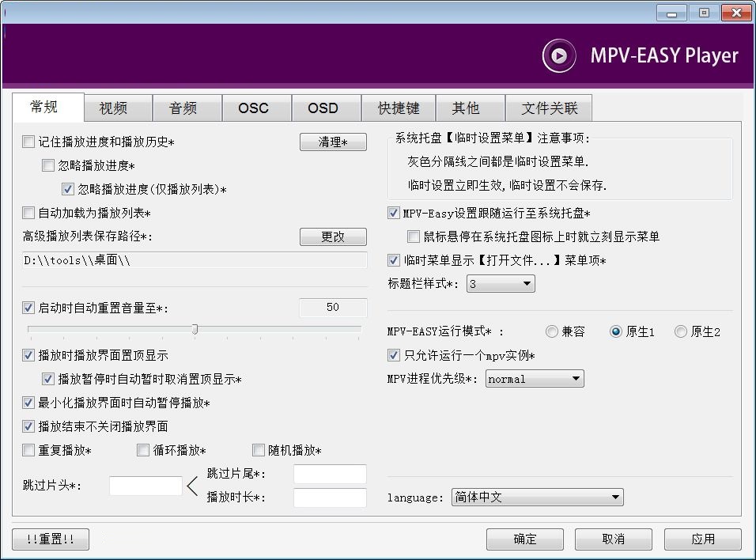Click 更改 to change playlist path

coord(333,236)
